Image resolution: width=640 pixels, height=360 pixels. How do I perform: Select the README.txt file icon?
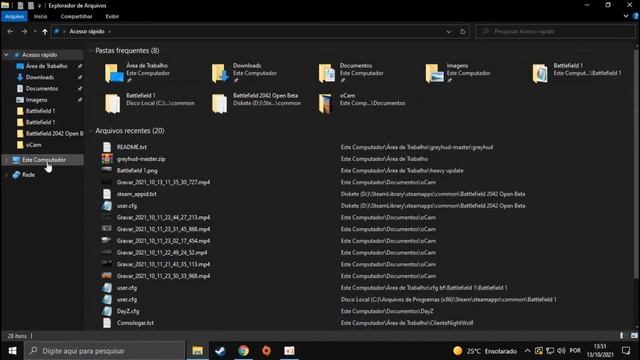107,147
